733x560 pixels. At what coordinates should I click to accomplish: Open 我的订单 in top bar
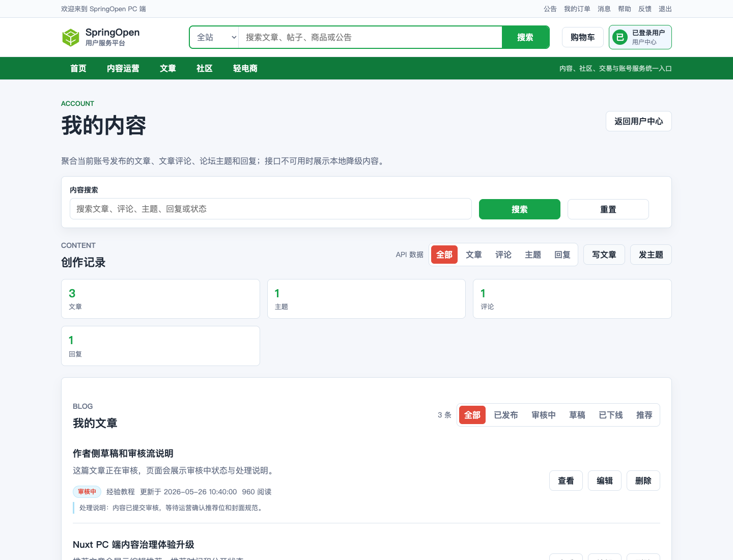[577, 9]
